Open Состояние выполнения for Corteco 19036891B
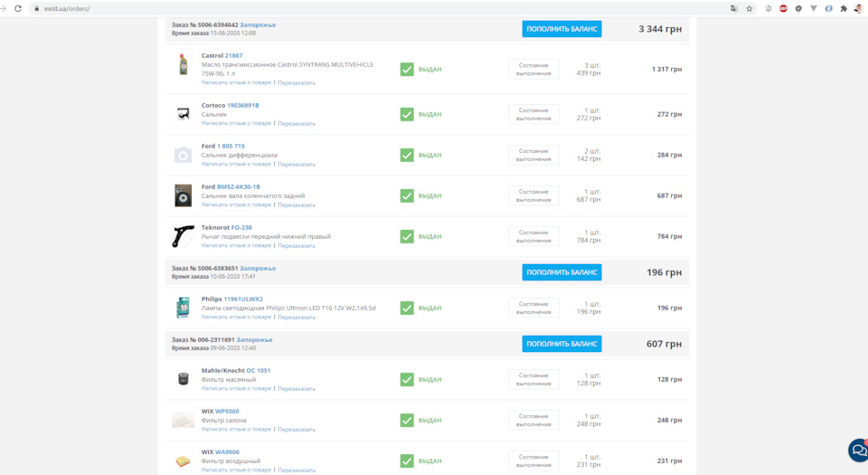 coord(533,114)
